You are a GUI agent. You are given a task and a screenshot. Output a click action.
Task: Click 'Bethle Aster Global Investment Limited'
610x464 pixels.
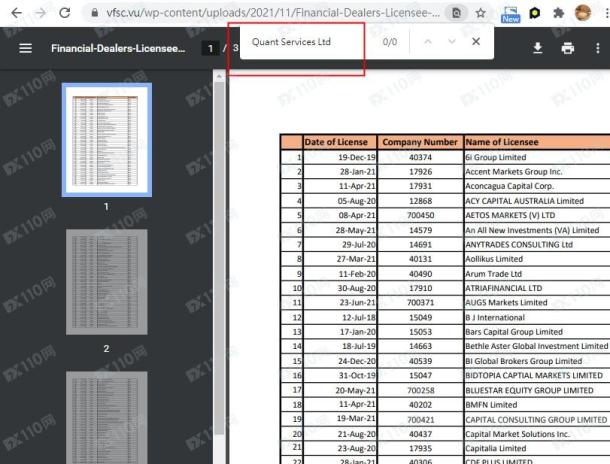tap(536, 346)
